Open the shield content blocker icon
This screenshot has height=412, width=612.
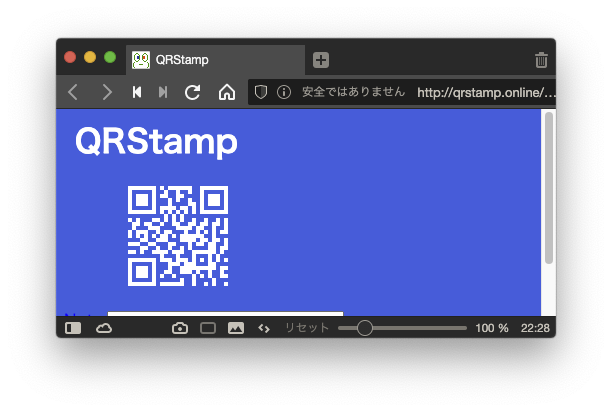point(261,92)
